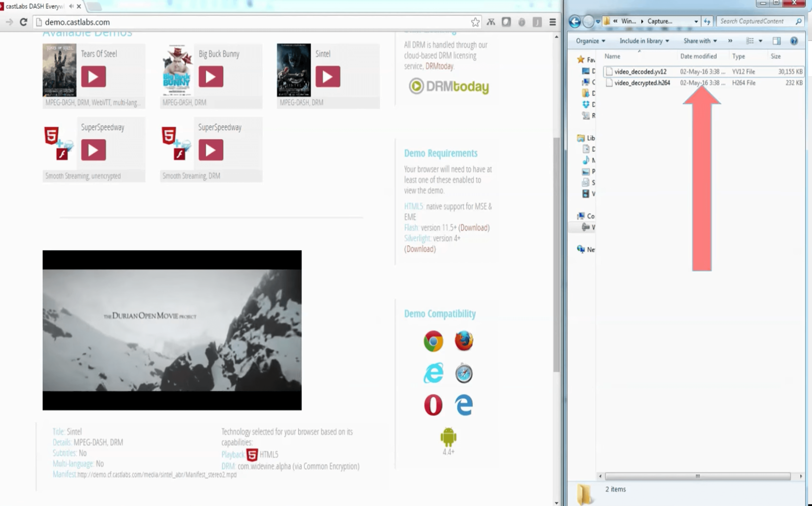
Task: Bookmark page with star icon
Action: pyautogui.click(x=475, y=22)
